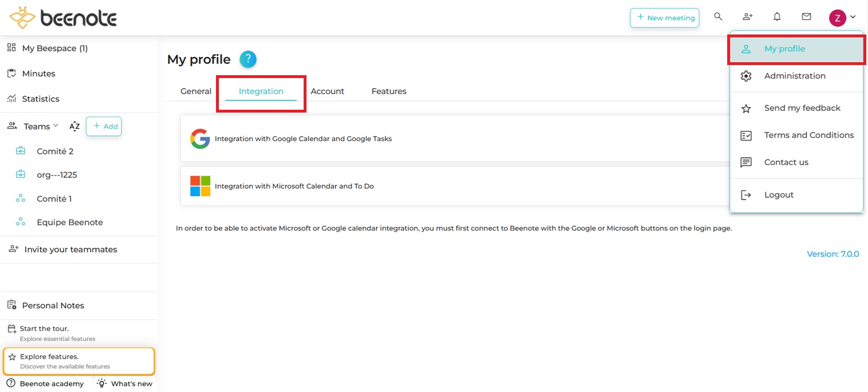Choose Logout in the user menu
Viewport: 868px width, 392px height.
tap(779, 195)
